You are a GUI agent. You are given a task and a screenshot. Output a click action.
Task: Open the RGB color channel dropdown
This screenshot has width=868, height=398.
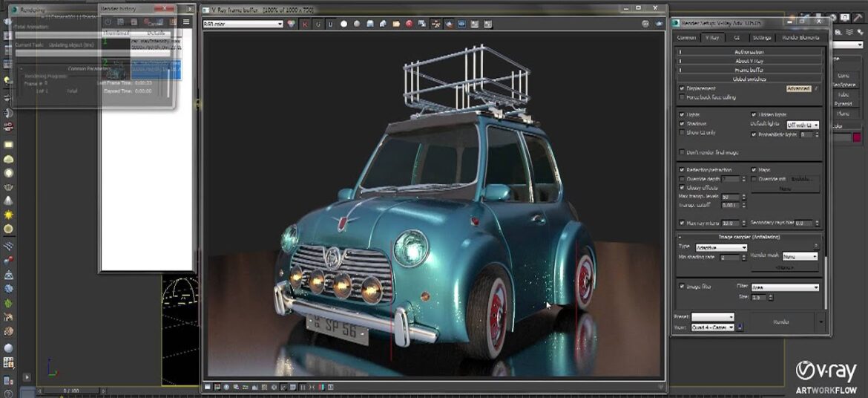pos(243,24)
